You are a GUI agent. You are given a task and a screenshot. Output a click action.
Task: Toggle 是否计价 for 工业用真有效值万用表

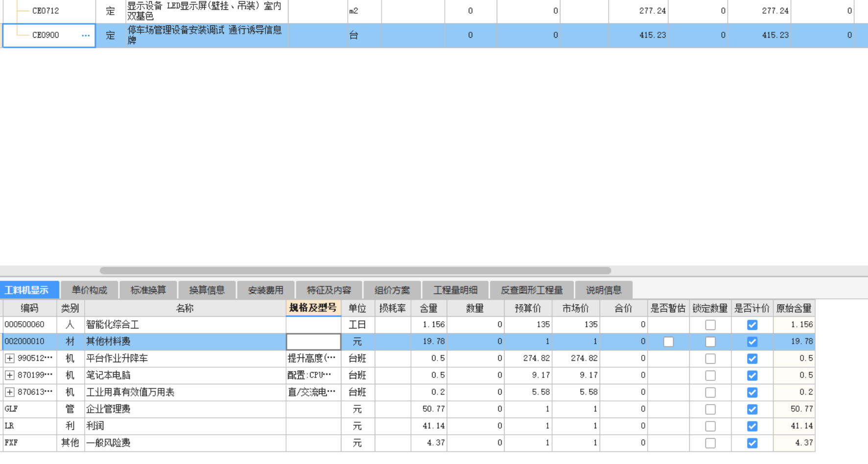752,392
